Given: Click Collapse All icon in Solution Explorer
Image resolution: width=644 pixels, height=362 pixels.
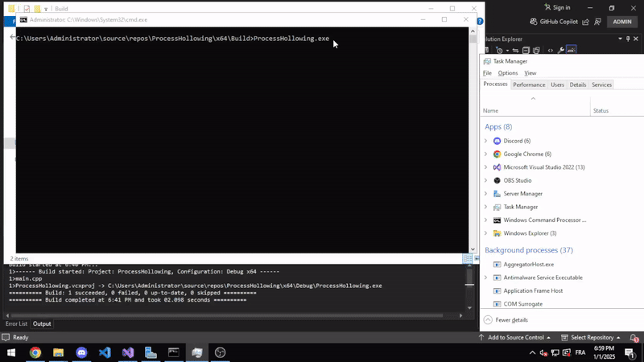Looking at the screenshot, I should click(x=526, y=50).
